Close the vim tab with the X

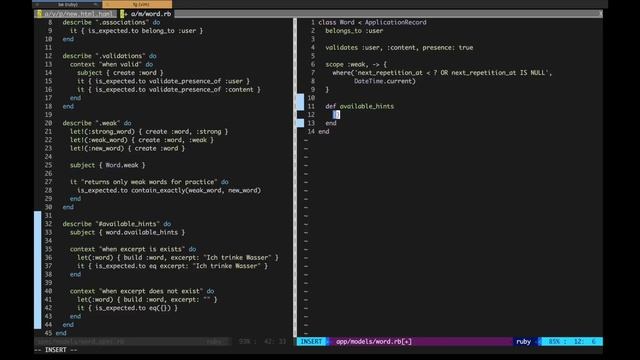(x=600, y=14)
